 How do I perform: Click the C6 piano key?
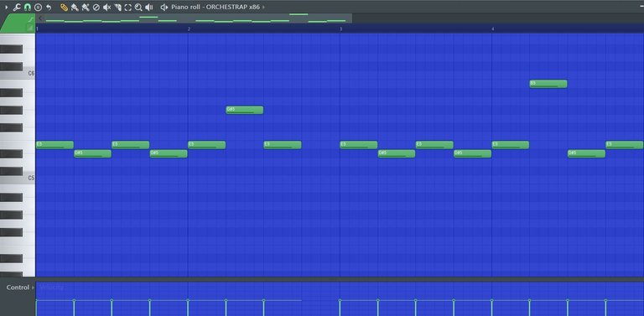click(18, 74)
